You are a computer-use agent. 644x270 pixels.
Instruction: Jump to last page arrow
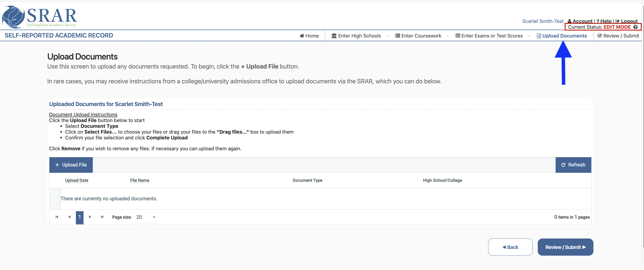pos(102,217)
